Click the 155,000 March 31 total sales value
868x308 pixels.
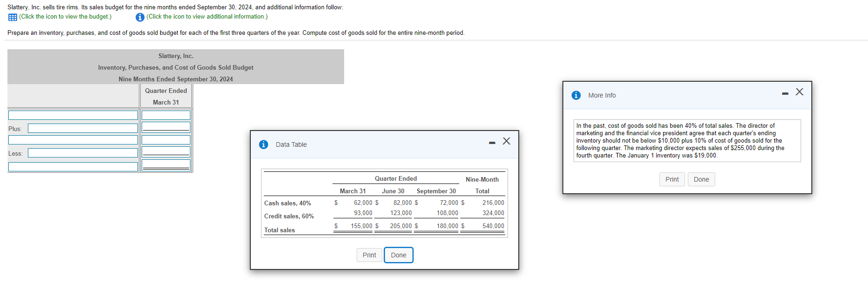[x=361, y=226]
